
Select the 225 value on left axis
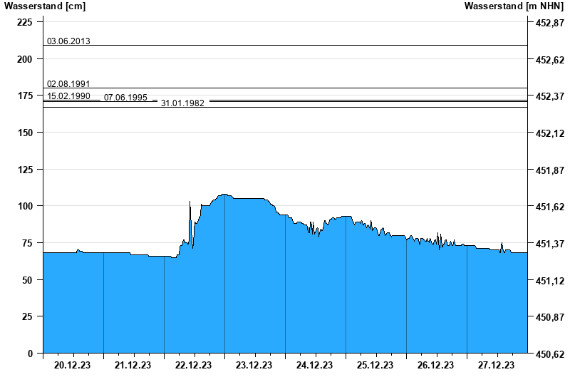point(25,22)
